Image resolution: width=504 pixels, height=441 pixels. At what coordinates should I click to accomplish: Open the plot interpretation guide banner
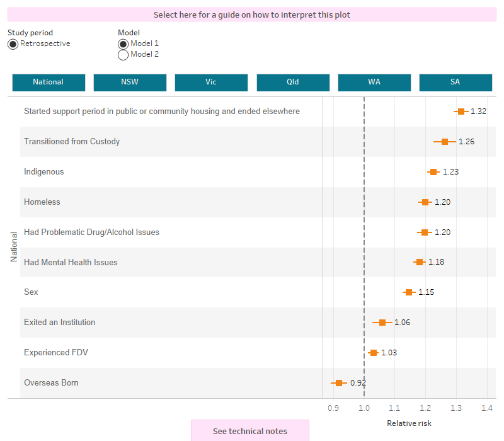[x=252, y=14]
